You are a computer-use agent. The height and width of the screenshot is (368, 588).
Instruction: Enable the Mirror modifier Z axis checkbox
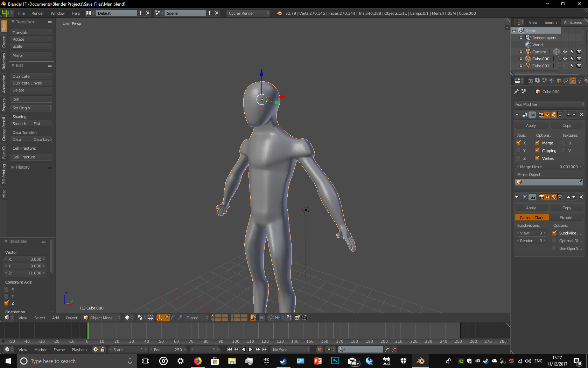[x=519, y=158]
